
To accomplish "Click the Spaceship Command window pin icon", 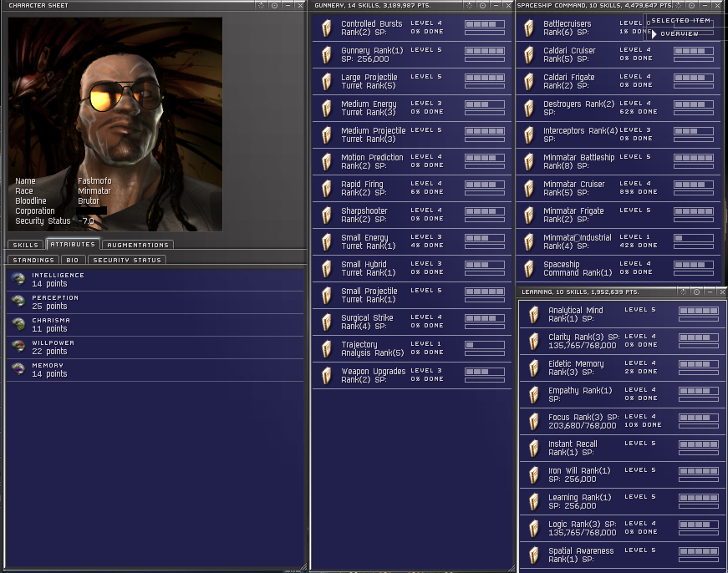I will [679, 6].
